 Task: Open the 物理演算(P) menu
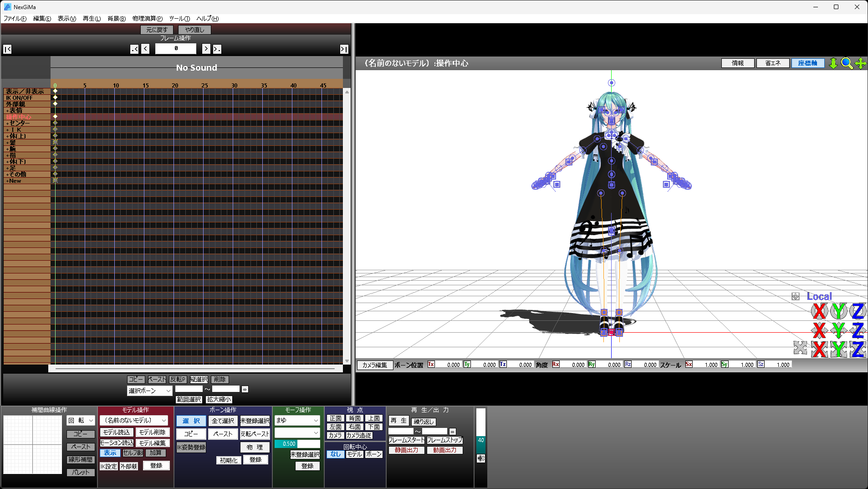pyautogui.click(x=148, y=19)
